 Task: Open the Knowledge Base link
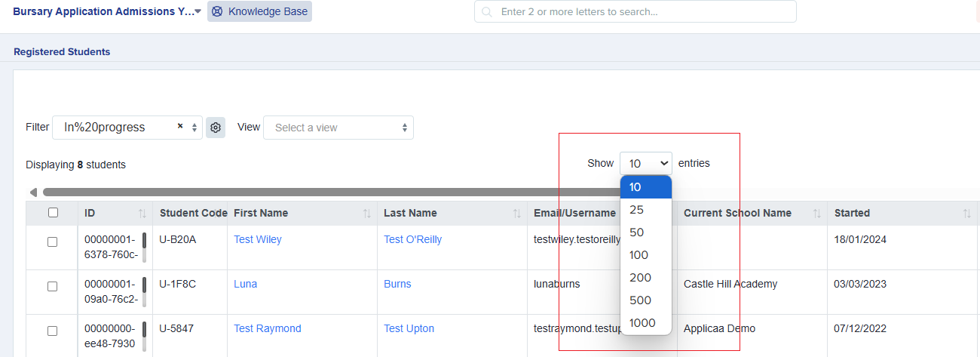(259, 11)
